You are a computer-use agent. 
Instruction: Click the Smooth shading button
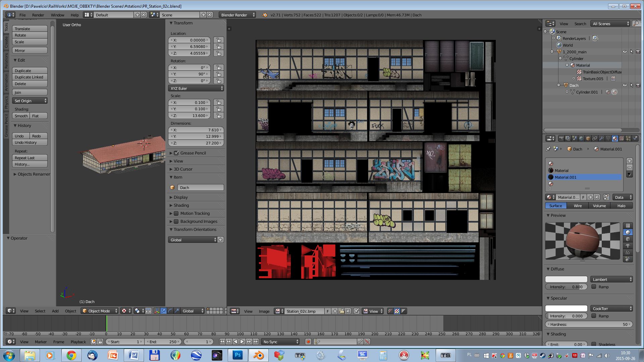point(21,116)
